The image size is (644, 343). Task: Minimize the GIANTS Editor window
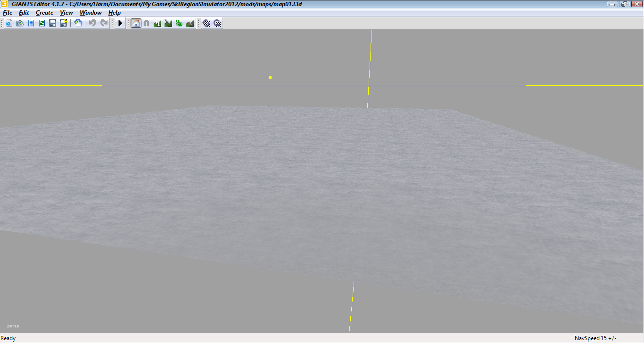[613, 4]
